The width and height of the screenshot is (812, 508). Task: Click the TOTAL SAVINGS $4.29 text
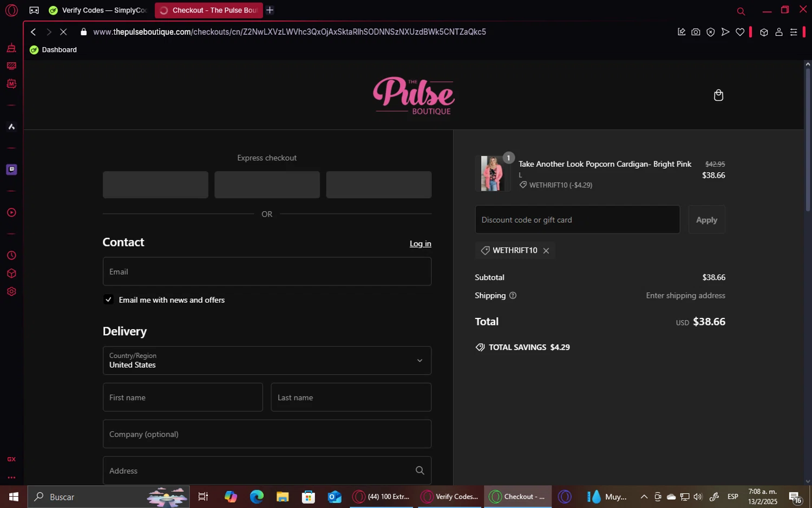coord(529,347)
